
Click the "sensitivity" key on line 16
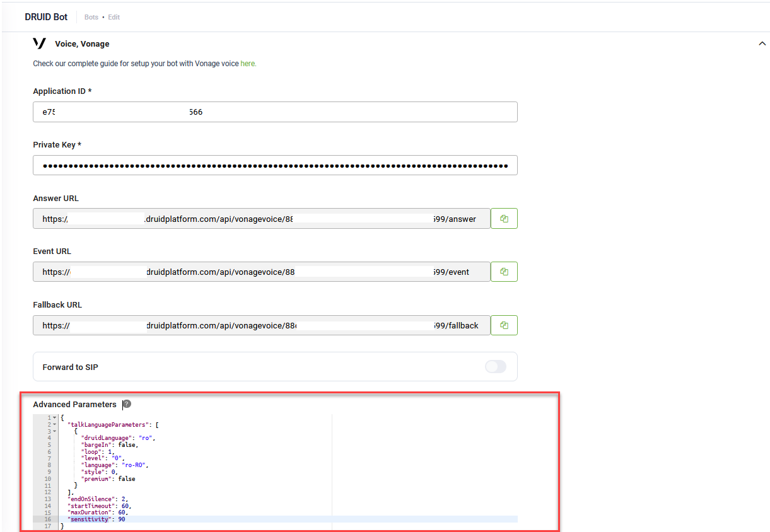click(x=89, y=519)
